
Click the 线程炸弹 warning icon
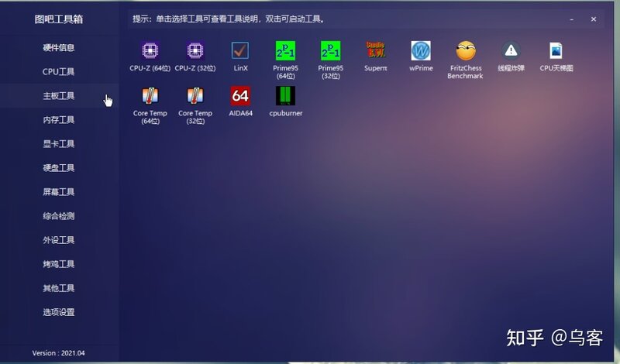511,50
